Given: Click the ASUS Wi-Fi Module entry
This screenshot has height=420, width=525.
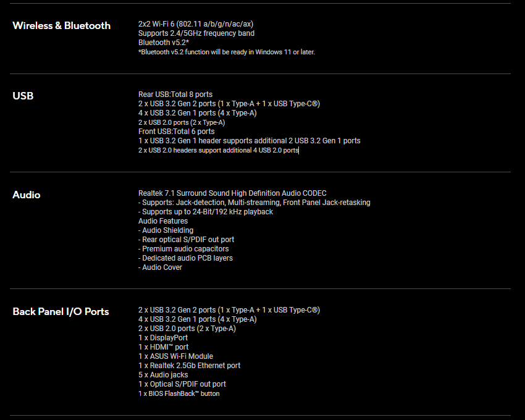Looking at the screenshot, I should [175, 356].
